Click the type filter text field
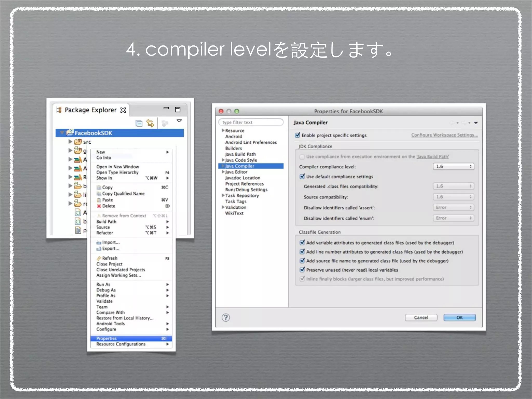532x399 pixels. [x=251, y=122]
